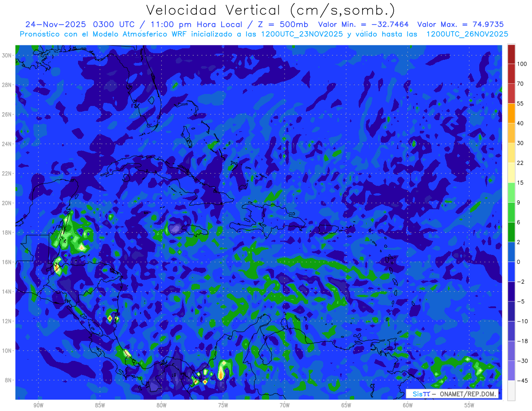Pick the dark blue swatch between -5 and -2
Viewport: 532px width, 411px height.
pos(511,291)
